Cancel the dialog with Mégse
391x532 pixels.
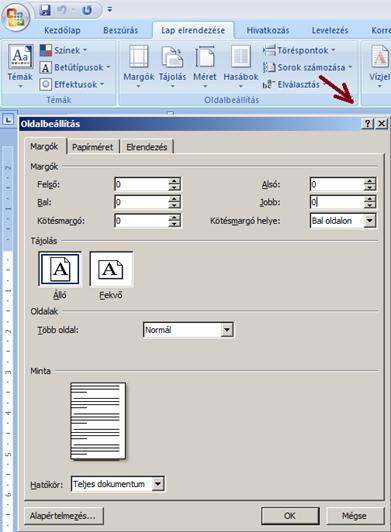click(354, 516)
